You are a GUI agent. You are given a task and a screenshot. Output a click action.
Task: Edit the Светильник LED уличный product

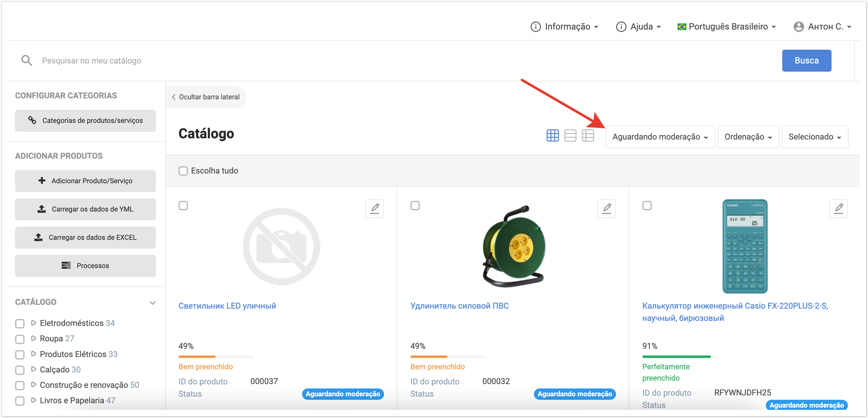tap(374, 209)
